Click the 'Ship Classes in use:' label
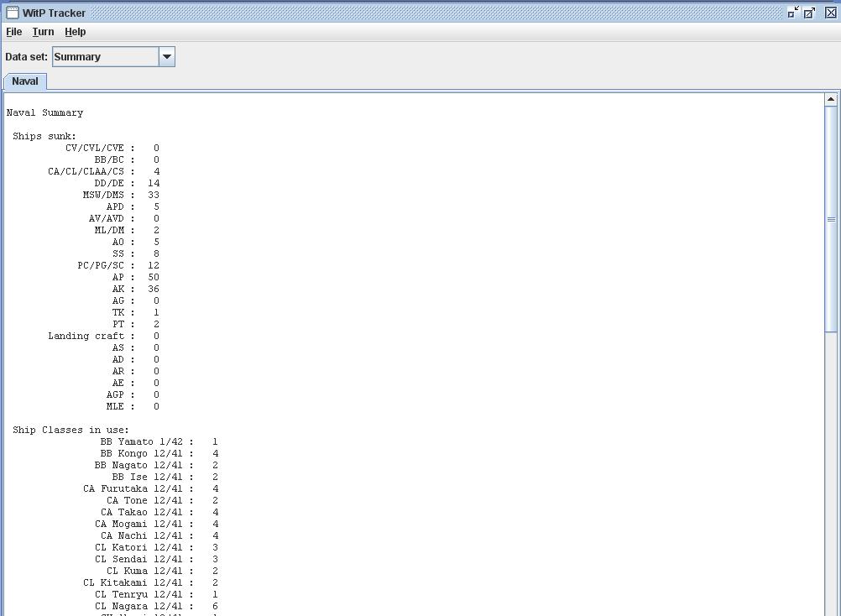 pos(71,430)
